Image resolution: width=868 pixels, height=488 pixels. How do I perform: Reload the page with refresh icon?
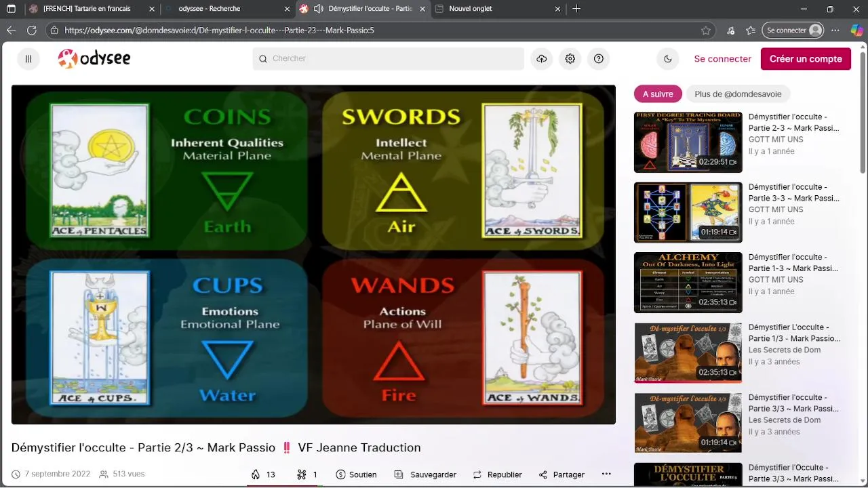(x=32, y=30)
